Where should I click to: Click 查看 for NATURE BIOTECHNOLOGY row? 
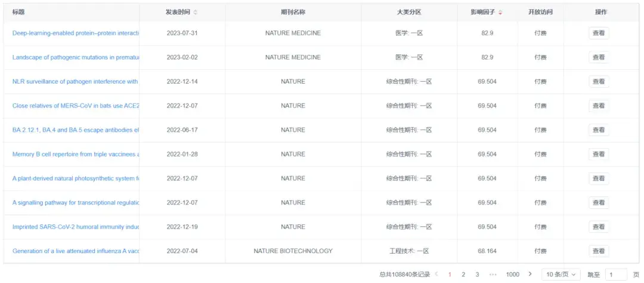click(599, 251)
